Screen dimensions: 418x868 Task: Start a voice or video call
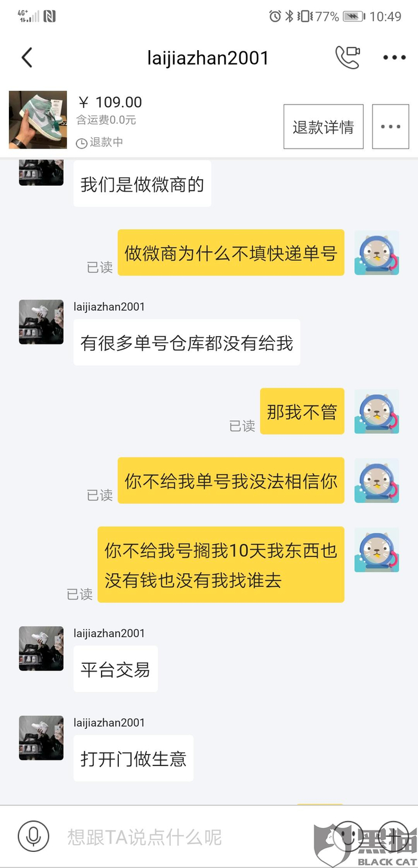(x=348, y=57)
